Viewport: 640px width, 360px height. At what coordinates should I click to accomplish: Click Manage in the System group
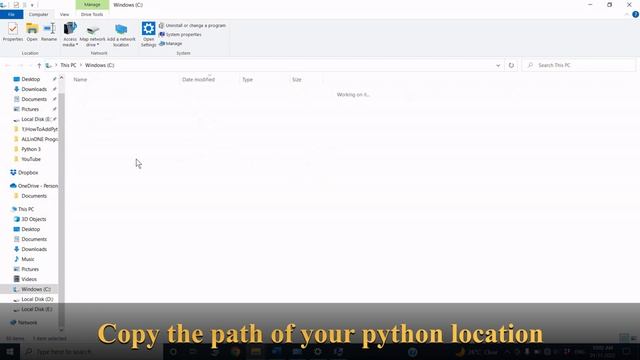tap(171, 43)
